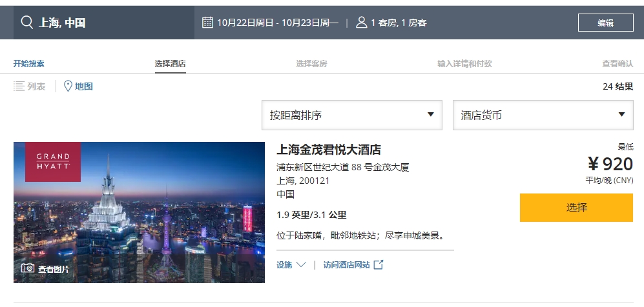Expand the 设施 amenities section
The width and height of the screenshot is (644, 307).
(291, 265)
